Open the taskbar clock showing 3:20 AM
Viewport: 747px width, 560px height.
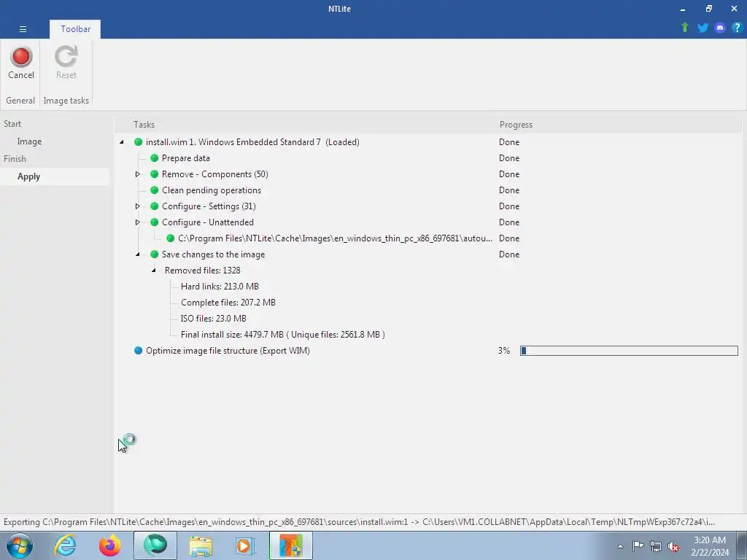point(710,546)
